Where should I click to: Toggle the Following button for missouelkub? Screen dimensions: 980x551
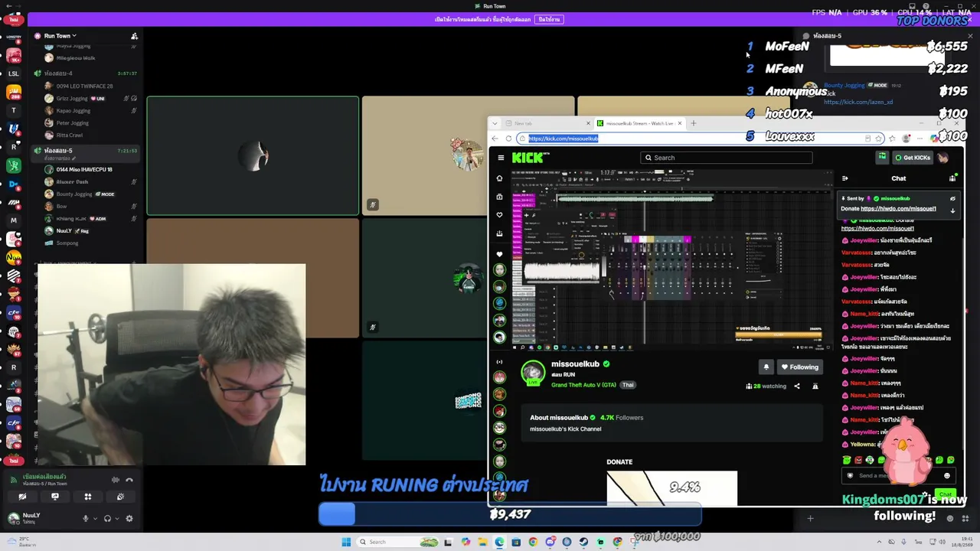(x=799, y=367)
